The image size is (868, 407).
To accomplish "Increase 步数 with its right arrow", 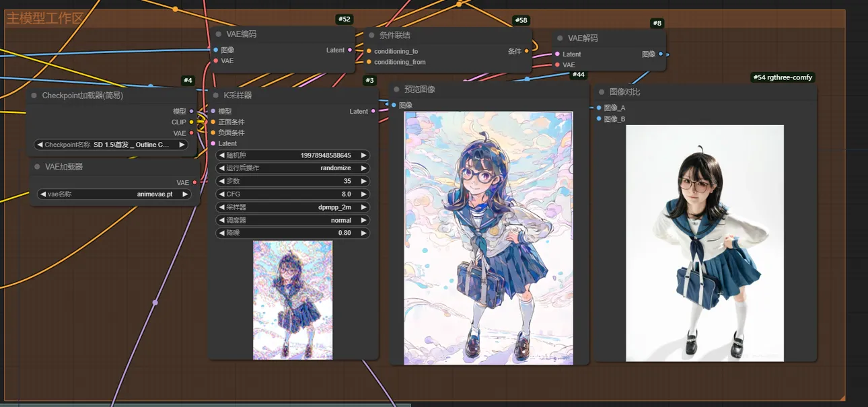I will coord(364,181).
